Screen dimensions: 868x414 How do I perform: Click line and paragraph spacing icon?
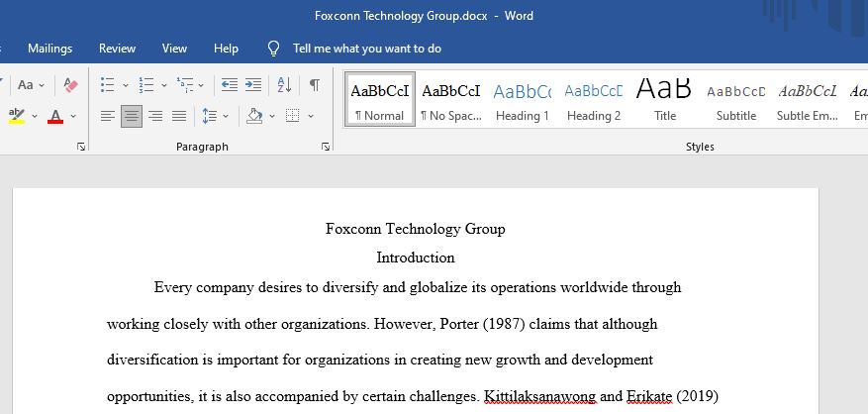tap(209, 116)
